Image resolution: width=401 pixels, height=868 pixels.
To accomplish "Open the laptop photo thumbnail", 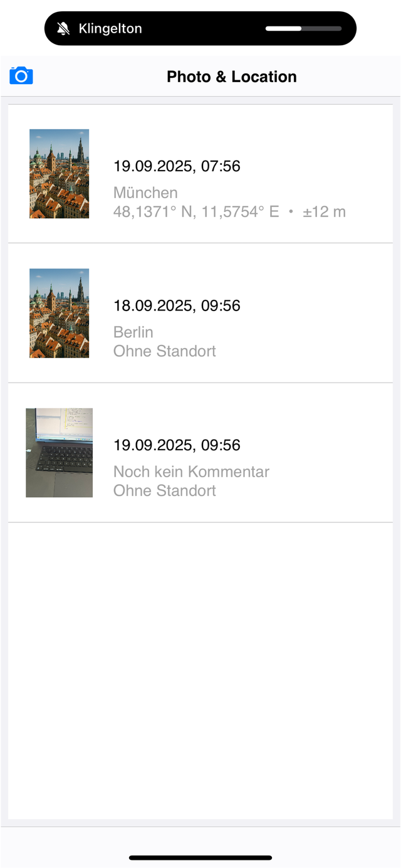I will pyautogui.click(x=59, y=453).
